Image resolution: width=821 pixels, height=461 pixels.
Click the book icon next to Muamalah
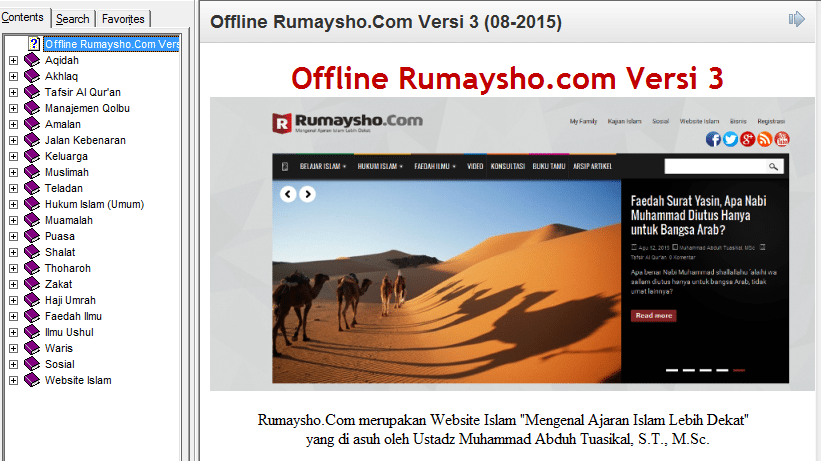(x=32, y=220)
